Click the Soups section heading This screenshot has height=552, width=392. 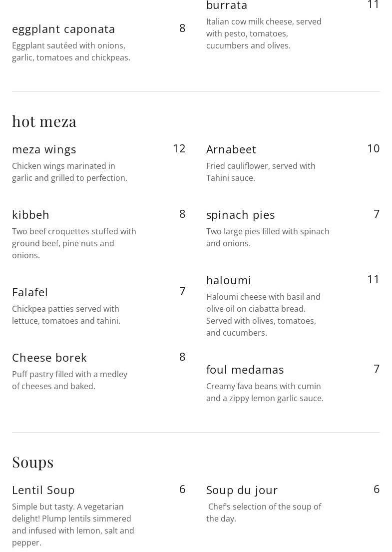[x=32, y=462]
